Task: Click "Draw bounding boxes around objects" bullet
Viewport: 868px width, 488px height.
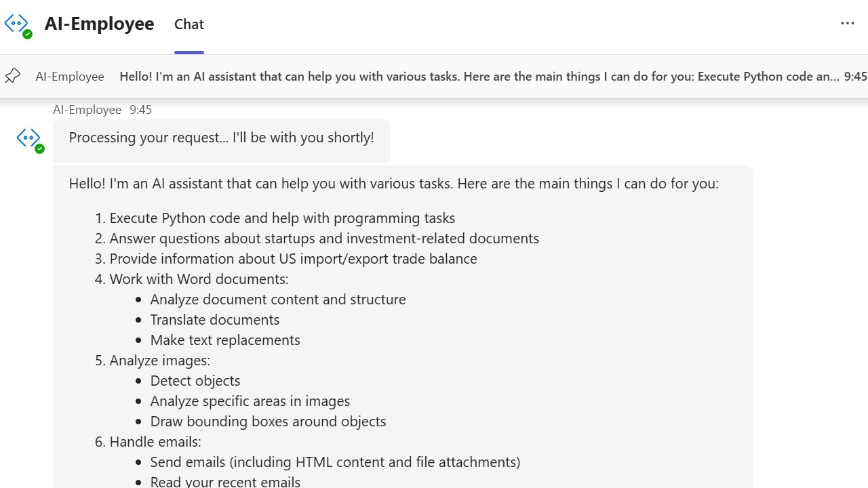Action: pos(268,422)
